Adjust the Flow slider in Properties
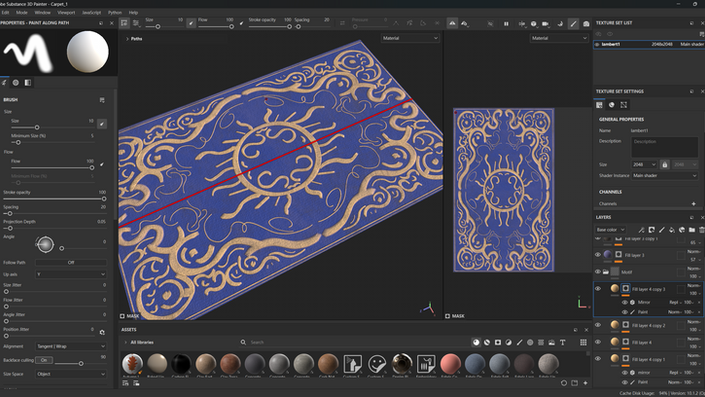Image resolution: width=705 pixels, height=397 pixels. tap(53, 168)
